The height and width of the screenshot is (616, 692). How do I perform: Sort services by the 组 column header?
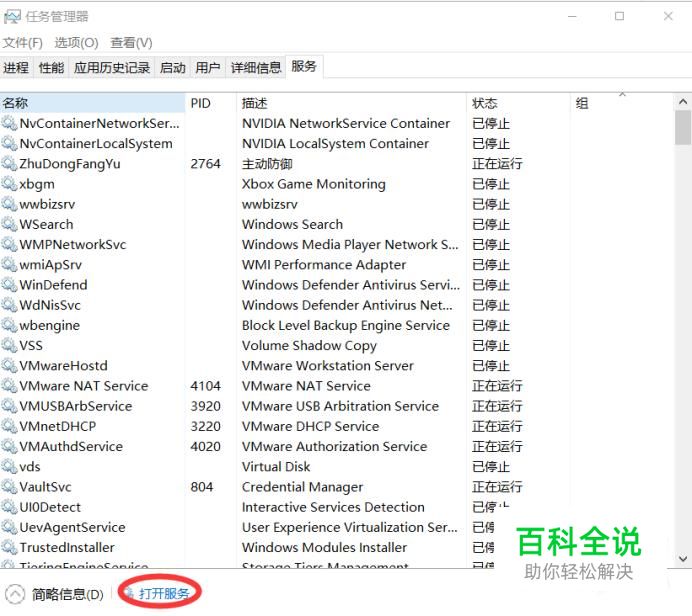621,103
